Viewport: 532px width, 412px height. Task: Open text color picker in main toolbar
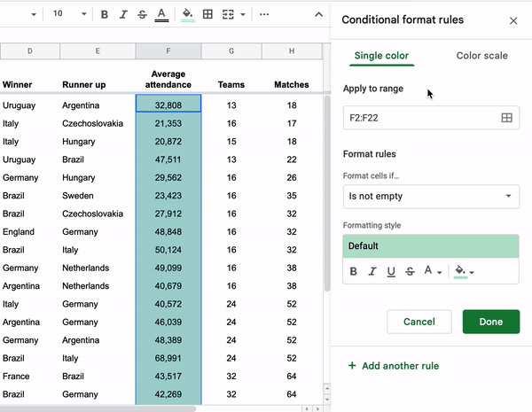coord(161,14)
